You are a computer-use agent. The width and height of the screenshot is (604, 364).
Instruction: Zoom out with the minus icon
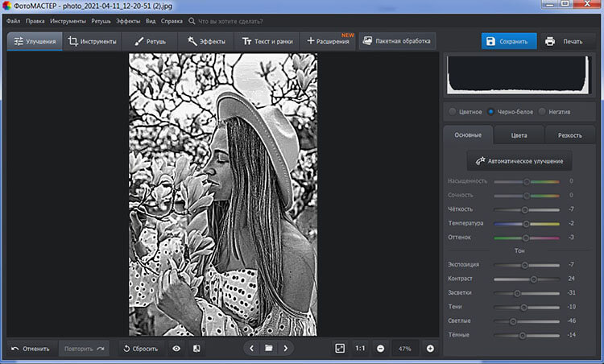(x=379, y=349)
